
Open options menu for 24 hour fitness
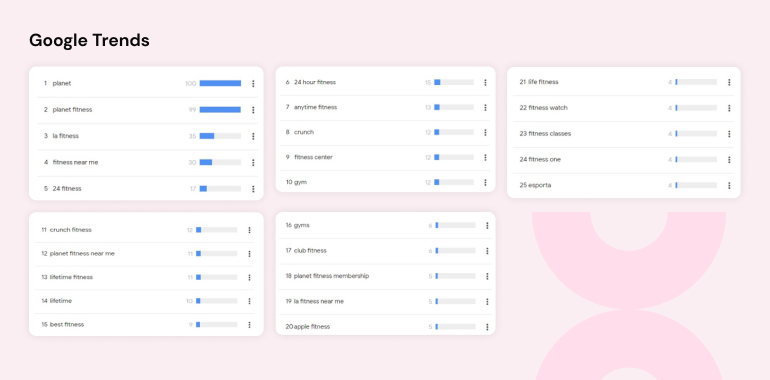click(x=485, y=82)
